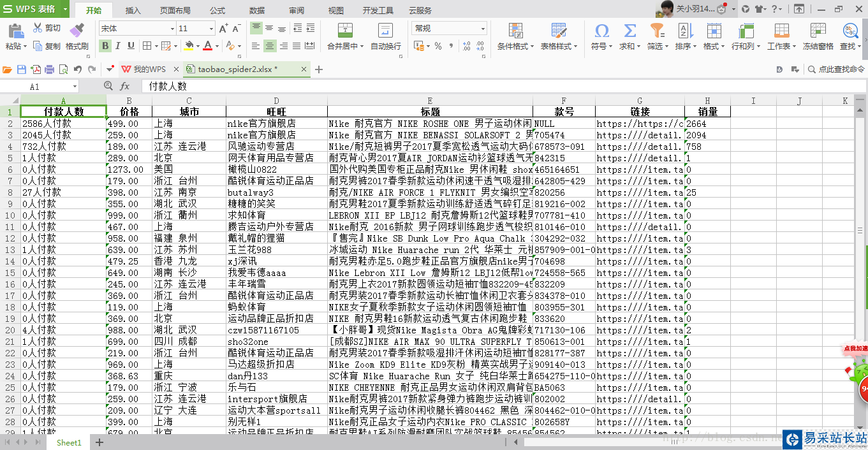The width and height of the screenshot is (868, 450).
Task: Open the font size dropdown showing 11
Action: tap(211, 29)
